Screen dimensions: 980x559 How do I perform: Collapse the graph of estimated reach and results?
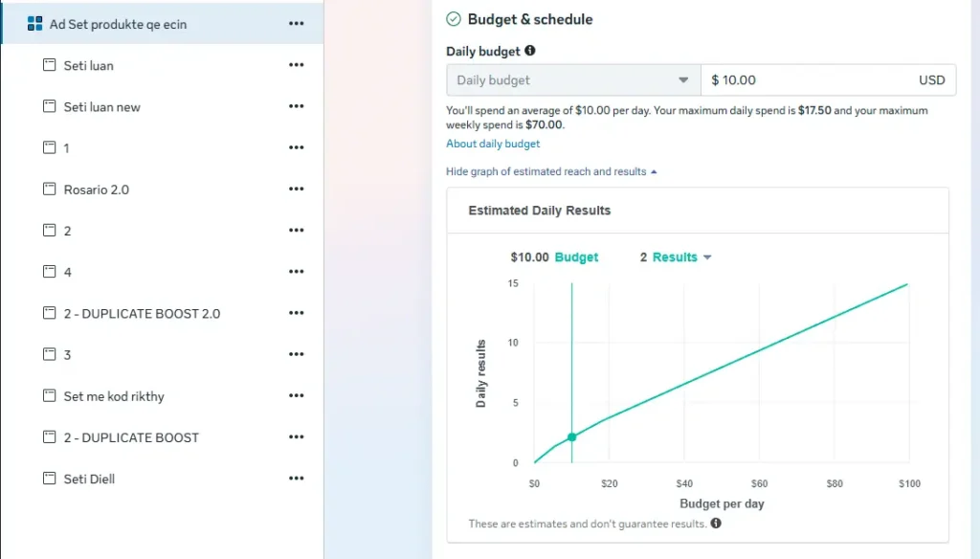(551, 171)
